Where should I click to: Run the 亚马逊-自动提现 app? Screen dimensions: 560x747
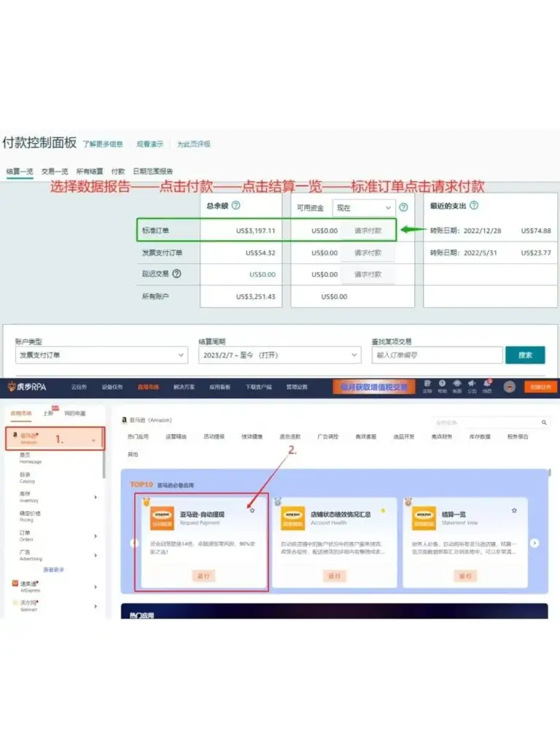[204, 576]
